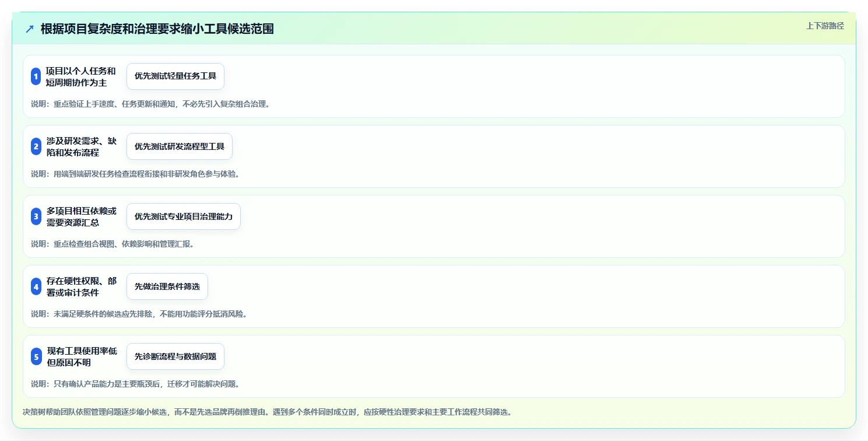Click condition text 现有工具使用率低但原因不明
Screen dimensions: 868x441
pyautogui.click(x=82, y=356)
